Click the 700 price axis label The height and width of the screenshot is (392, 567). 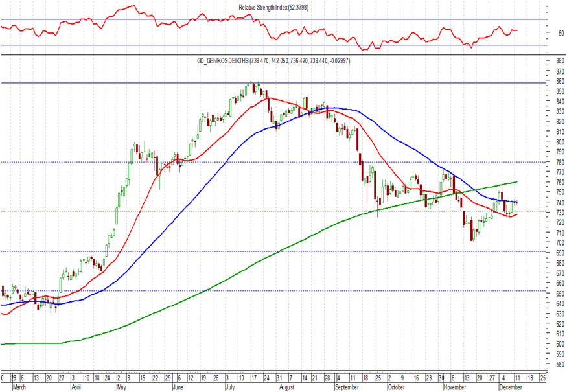pos(561,242)
